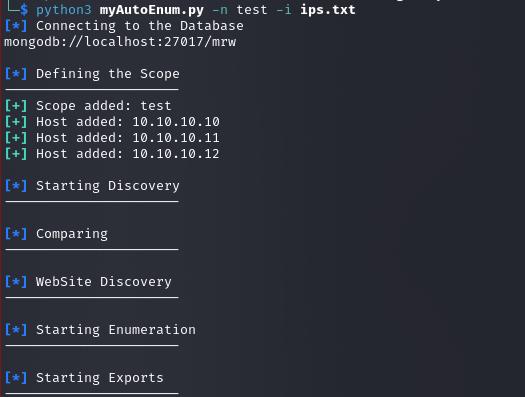The image size is (525, 397).
Task: Click the Connecting to the Database line
Action: point(124,26)
